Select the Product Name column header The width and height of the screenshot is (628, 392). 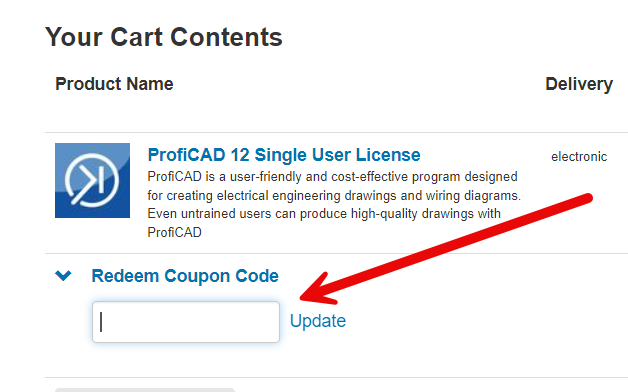coord(114,84)
